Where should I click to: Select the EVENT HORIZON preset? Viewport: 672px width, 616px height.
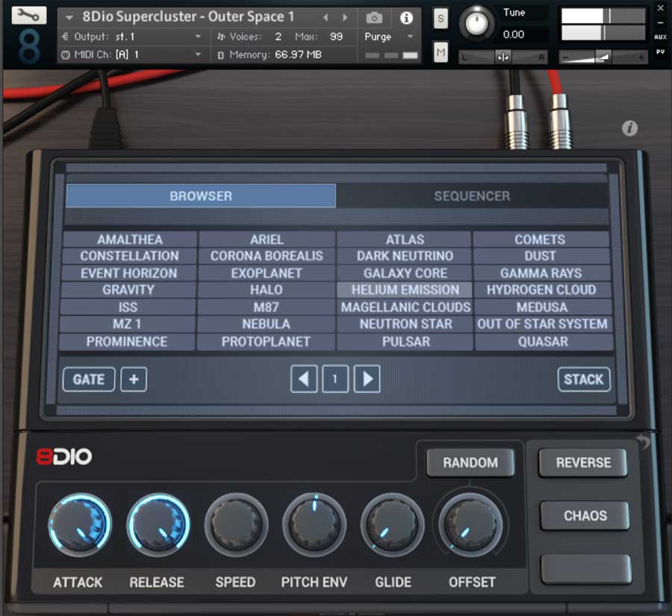pos(128,273)
